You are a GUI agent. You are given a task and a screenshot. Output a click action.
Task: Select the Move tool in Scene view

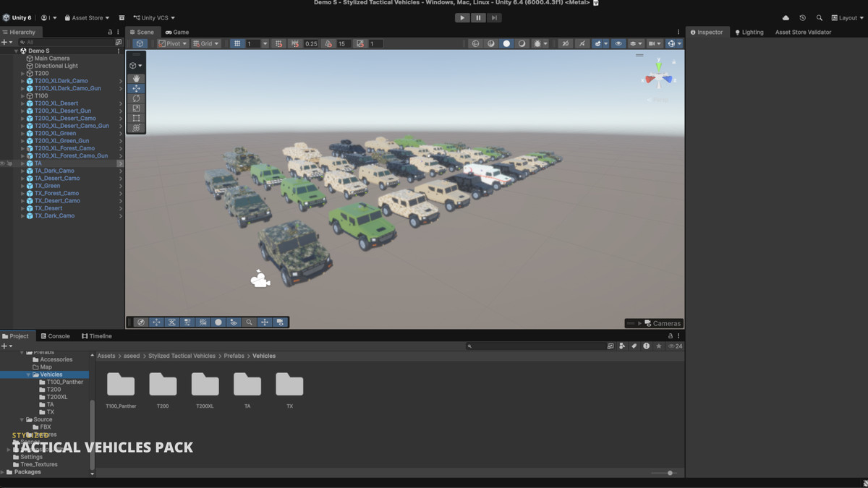click(x=136, y=88)
